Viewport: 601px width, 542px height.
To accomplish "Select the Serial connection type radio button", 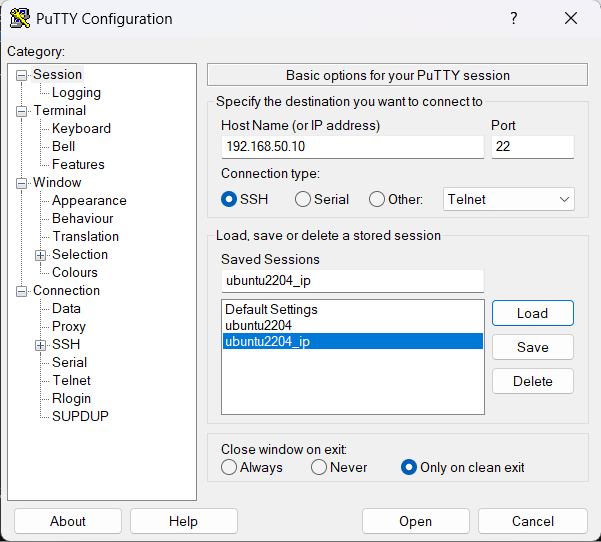I will [302, 199].
